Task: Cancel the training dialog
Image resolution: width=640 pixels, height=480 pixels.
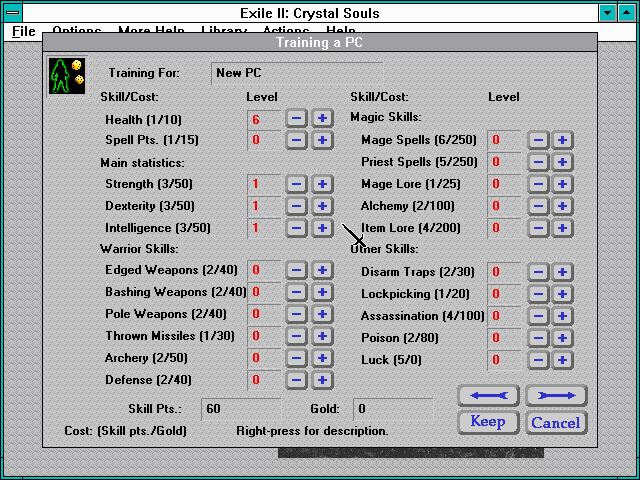Action: [x=556, y=422]
